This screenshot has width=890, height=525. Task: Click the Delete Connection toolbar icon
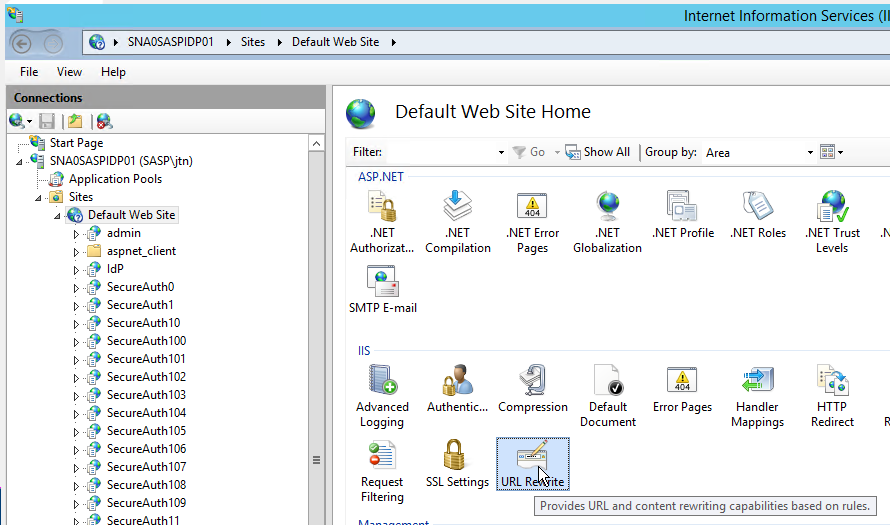pyautogui.click(x=104, y=121)
